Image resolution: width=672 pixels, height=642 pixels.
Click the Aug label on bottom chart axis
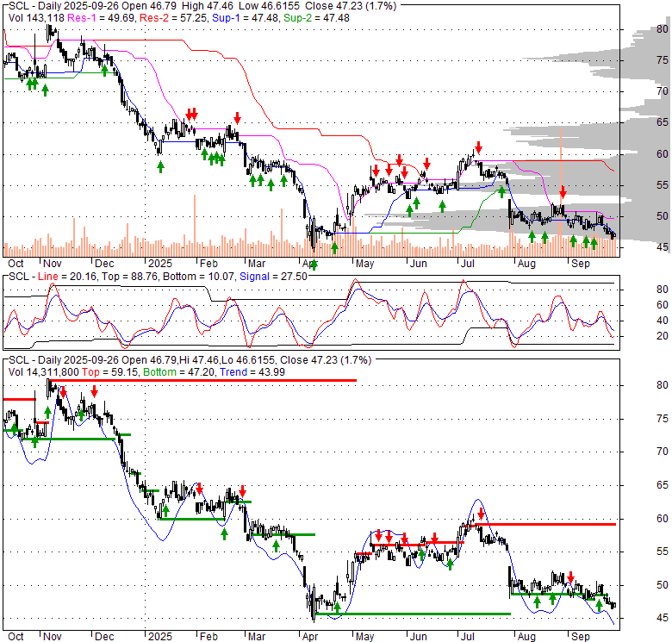point(526,637)
